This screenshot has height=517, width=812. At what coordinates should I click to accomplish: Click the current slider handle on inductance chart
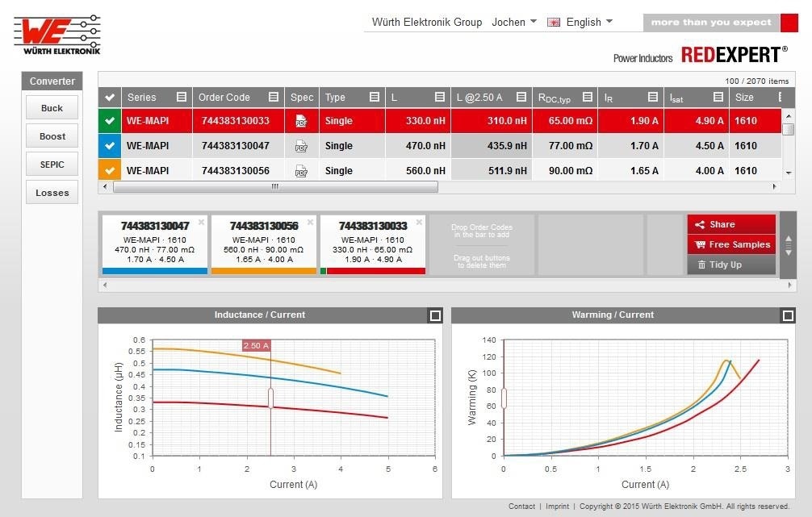pyautogui.click(x=270, y=398)
